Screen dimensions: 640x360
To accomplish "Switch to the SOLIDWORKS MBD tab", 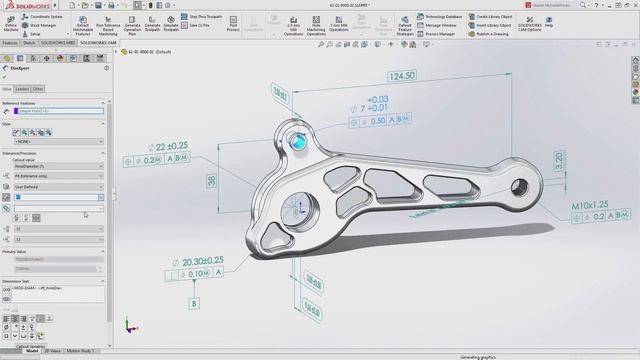I will [x=58, y=42].
